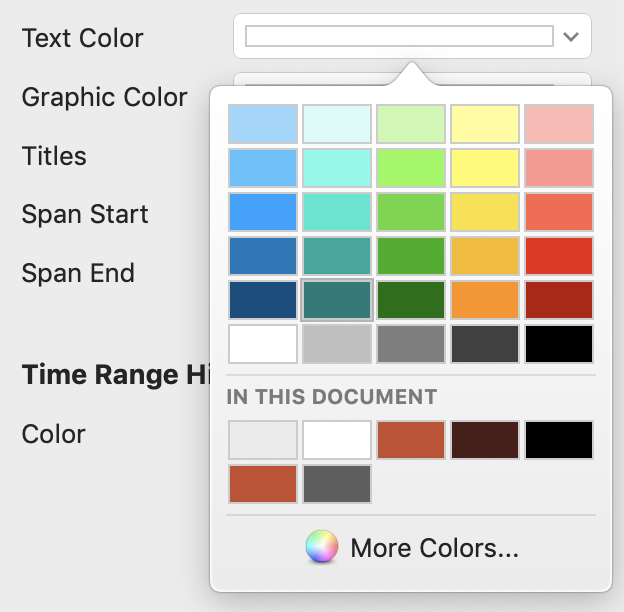The image size is (624, 612).
Task: Pick the darkest navy blue swatch
Action: [263, 300]
